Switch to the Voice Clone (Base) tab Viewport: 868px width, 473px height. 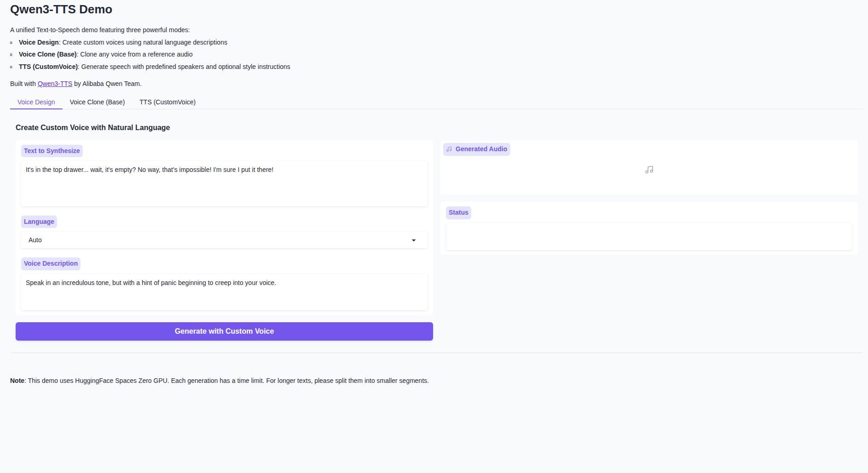pyautogui.click(x=97, y=102)
